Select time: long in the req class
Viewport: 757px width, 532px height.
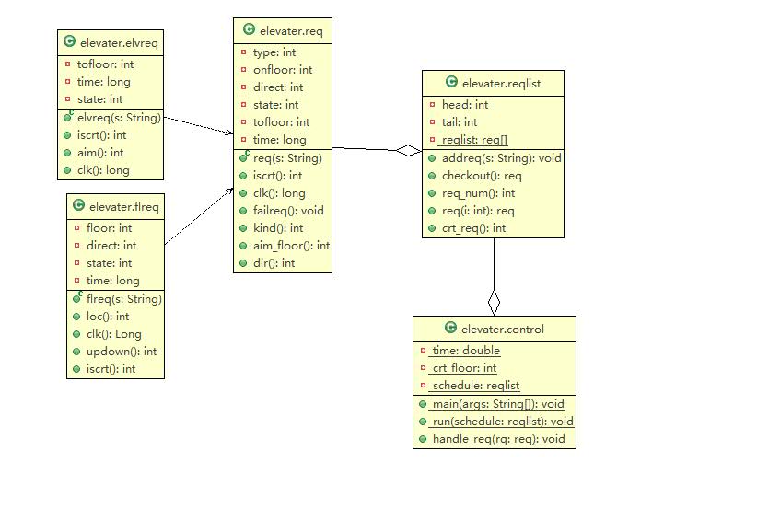pyautogui.click(x=280, y=140)
